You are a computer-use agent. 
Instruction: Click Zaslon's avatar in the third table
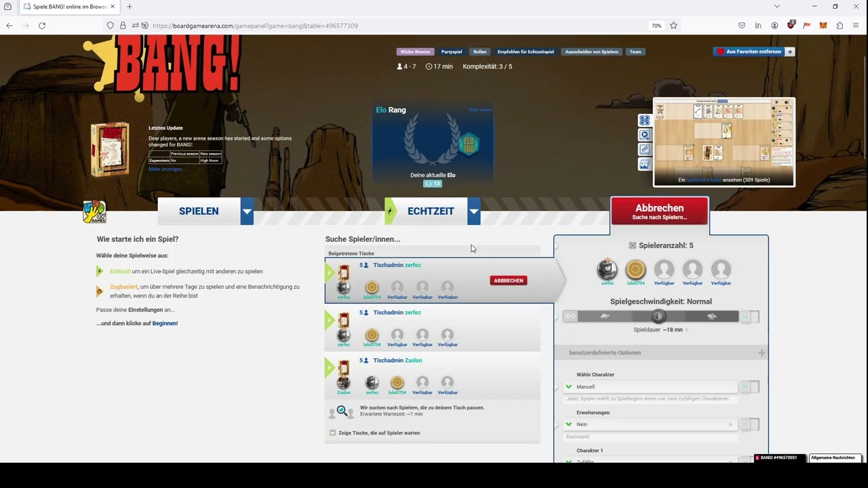coord(344,383)
